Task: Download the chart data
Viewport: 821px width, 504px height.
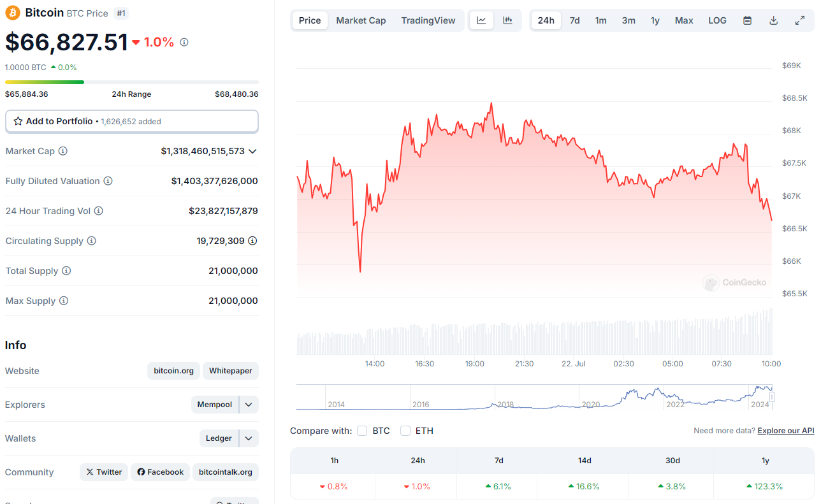Action: coord(773,20)
